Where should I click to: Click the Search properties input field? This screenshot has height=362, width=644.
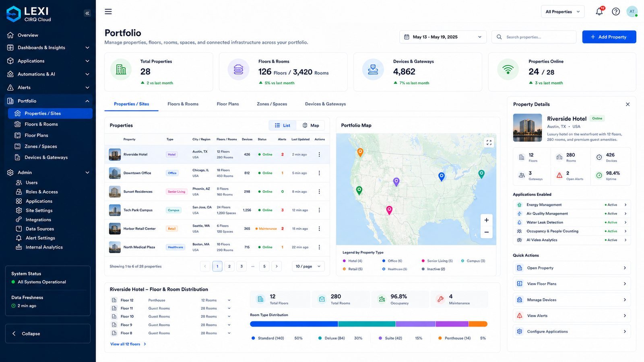click(x=534, y=37)
